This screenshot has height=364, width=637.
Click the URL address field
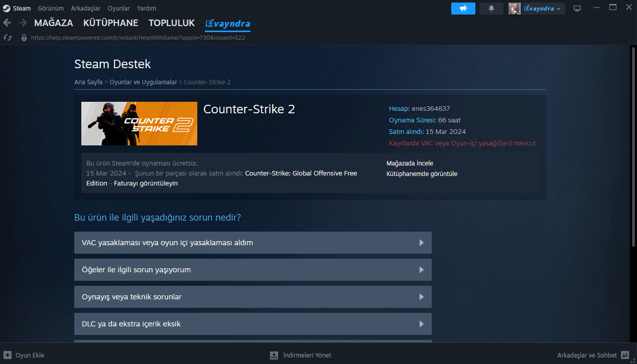point(138,38)
